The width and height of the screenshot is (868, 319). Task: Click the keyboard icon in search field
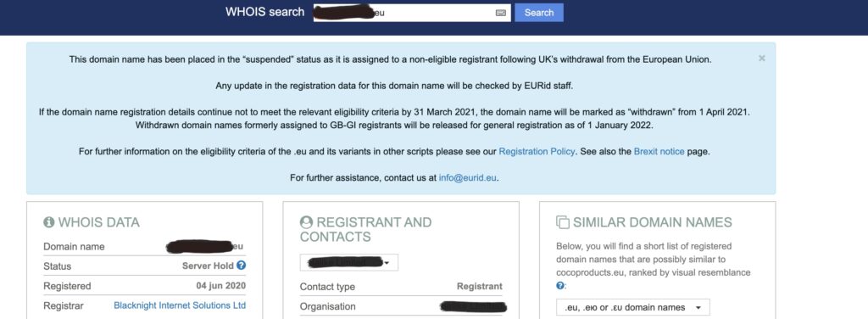tap(500, 13)
